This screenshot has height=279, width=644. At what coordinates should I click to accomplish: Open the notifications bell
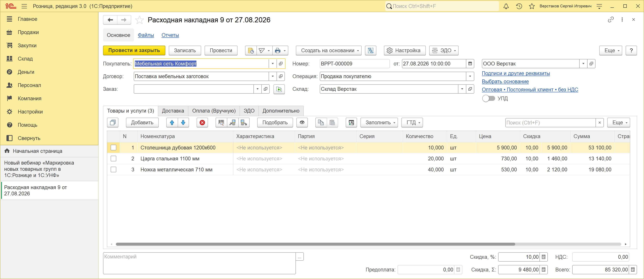click(506, 6)
